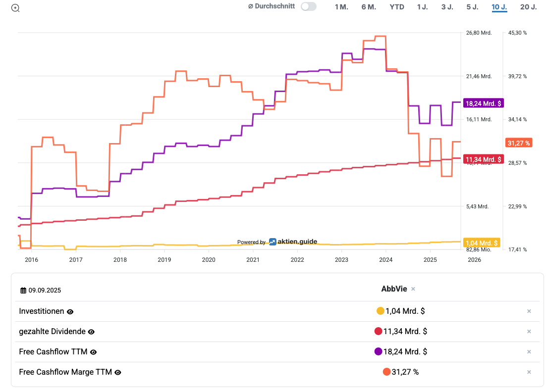Click the red gezahlte Dividende color dot

click(x=378, y=331)
